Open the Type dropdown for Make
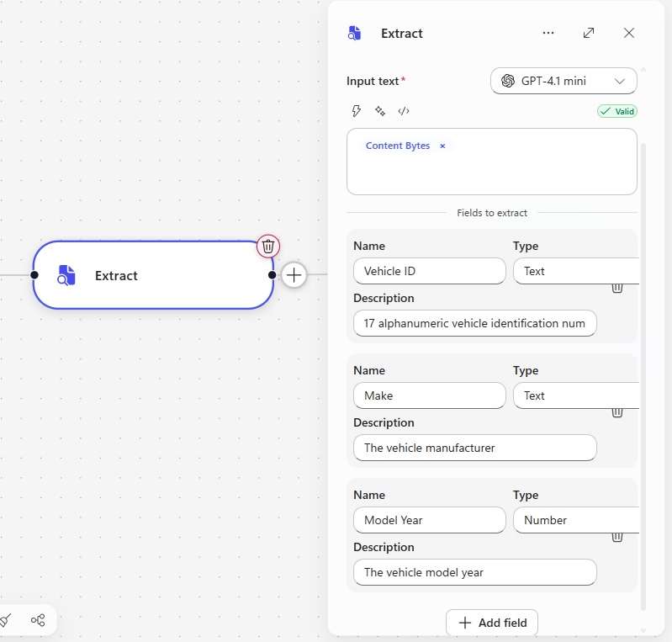 click(575, 395)
